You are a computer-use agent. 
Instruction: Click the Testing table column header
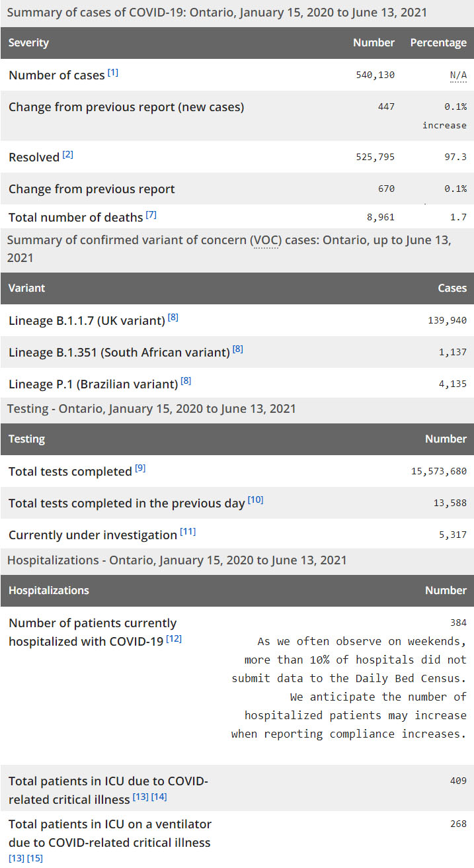(26, 439)
